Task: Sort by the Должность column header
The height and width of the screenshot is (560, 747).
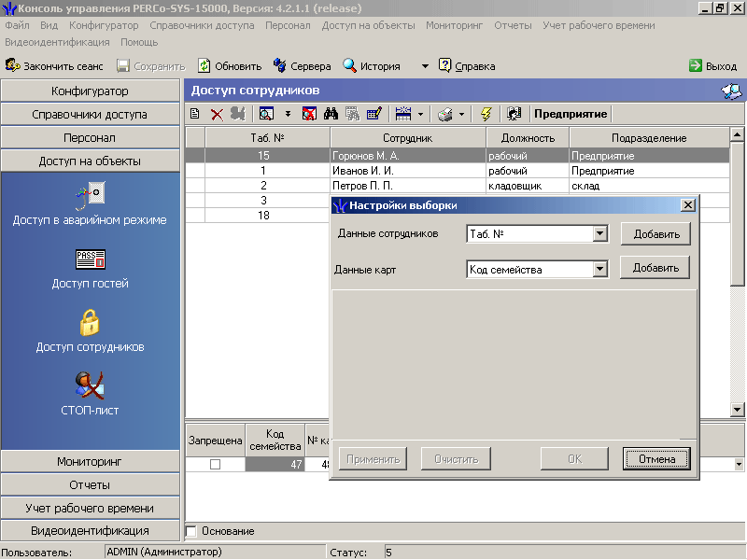Action: 528,137
